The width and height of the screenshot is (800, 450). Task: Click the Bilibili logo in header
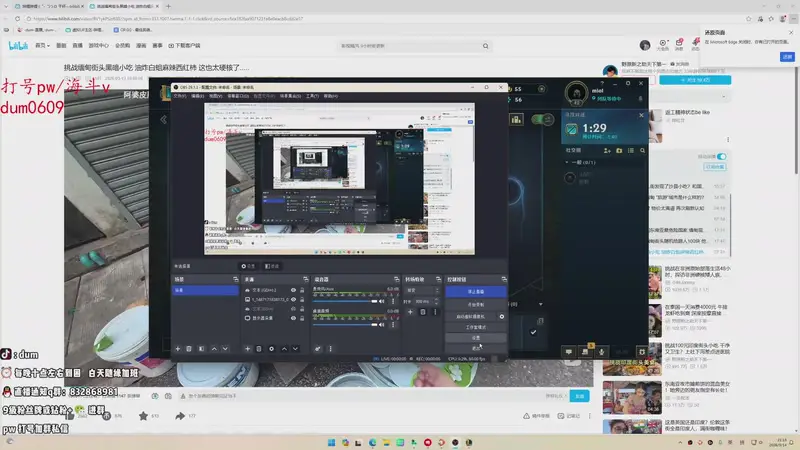(x=18, y=46)
